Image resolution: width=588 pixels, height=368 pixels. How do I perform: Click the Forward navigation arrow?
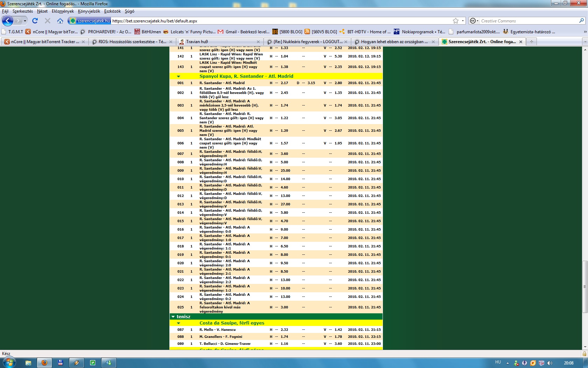click(x=18, y=21)
